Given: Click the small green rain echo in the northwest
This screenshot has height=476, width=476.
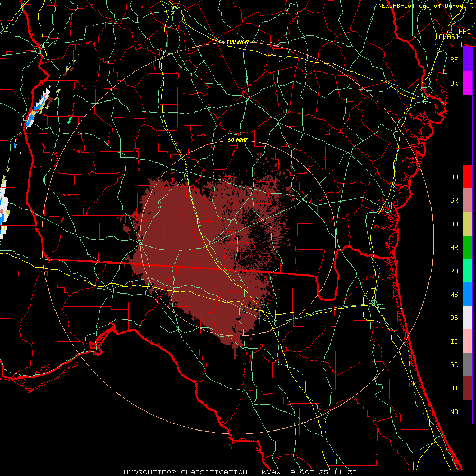Looking at the screenshot, I should [69, 120].
